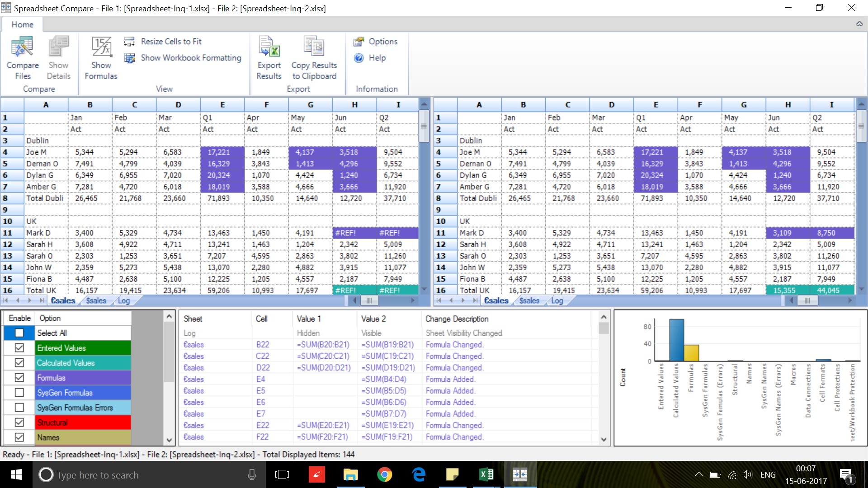Screen dimensions: 868x488
Task: Open the Action Center notifications icon
Action: coord(847,475)
